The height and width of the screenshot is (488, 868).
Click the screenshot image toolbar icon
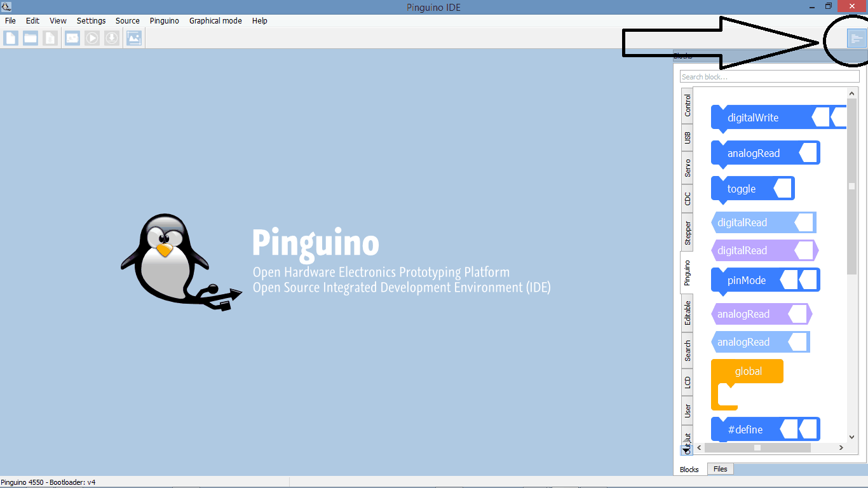pyautogui.click(x=134, y=38)
